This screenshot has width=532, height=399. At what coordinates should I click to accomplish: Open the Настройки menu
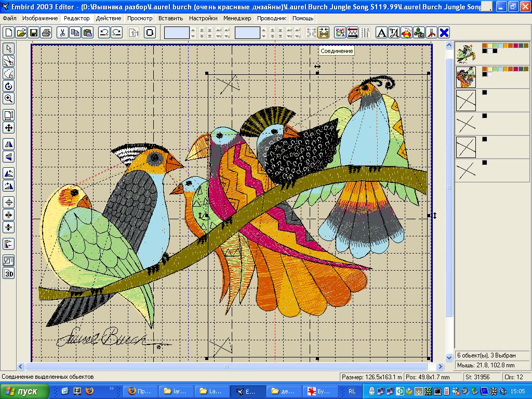coord(203,18)
